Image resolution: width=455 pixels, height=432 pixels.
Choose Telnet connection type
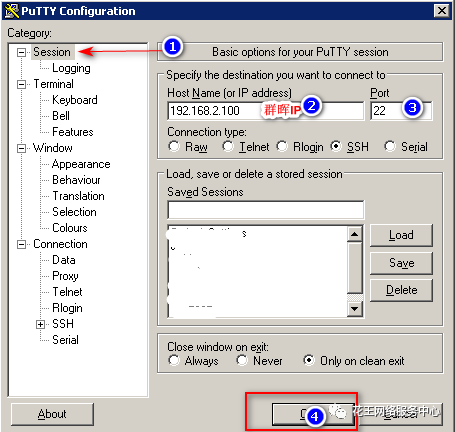point(228,146)
